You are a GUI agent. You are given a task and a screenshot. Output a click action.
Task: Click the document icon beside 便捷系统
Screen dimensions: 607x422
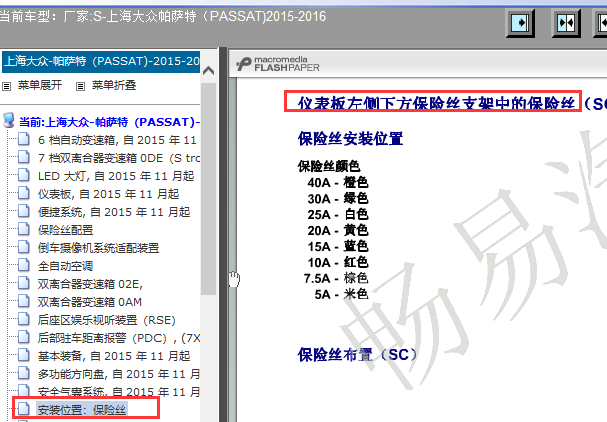click(24, 211)
